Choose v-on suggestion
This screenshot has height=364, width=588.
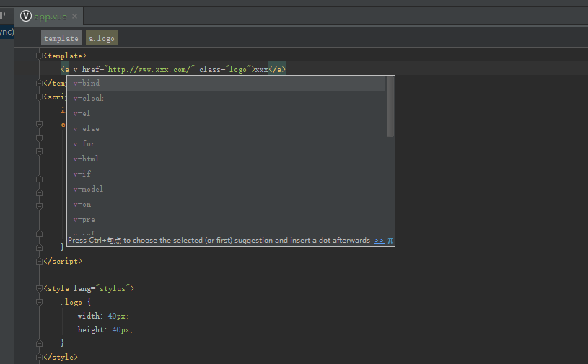tap(227, 205)
